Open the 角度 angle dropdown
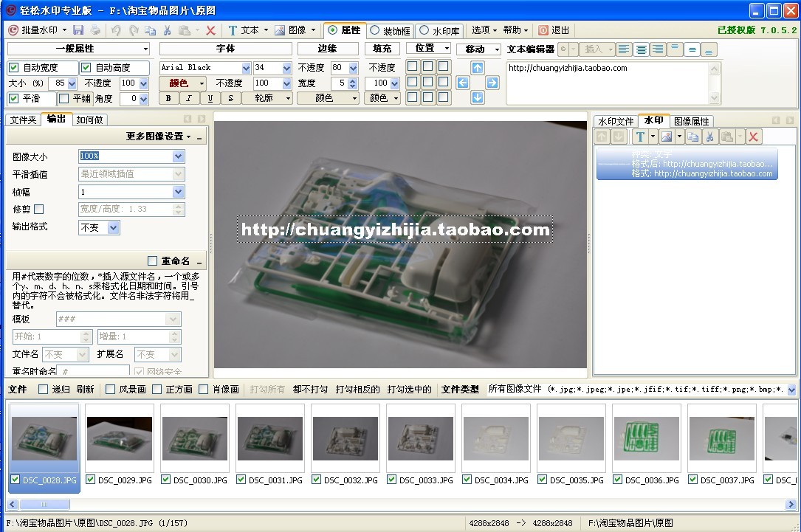 coord(143,99)
